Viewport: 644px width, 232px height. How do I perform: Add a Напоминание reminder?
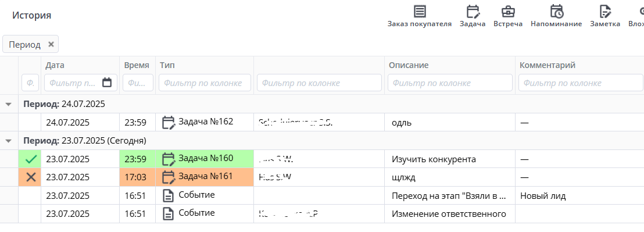click(x=556, y=16)
